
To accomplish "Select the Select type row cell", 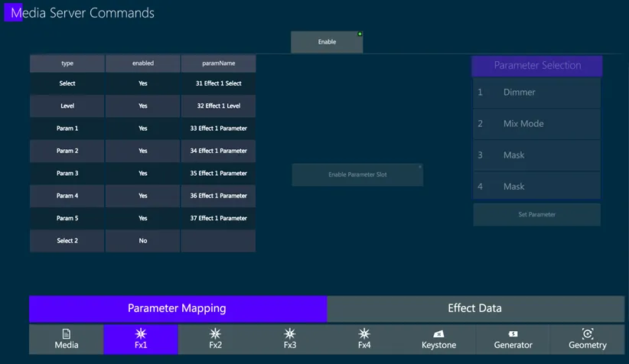I will coord(67,83).
